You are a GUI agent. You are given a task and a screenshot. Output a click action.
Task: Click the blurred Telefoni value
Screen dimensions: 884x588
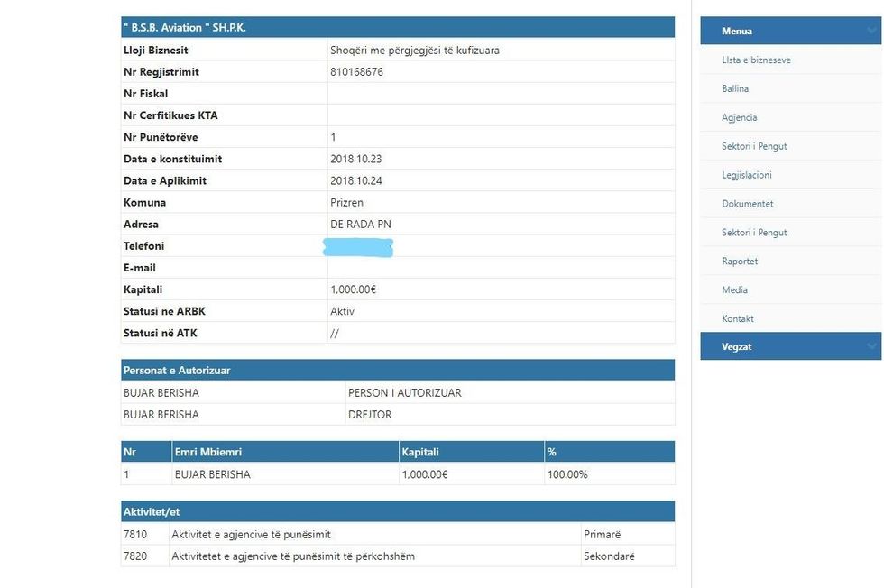(x=358, y=246)
